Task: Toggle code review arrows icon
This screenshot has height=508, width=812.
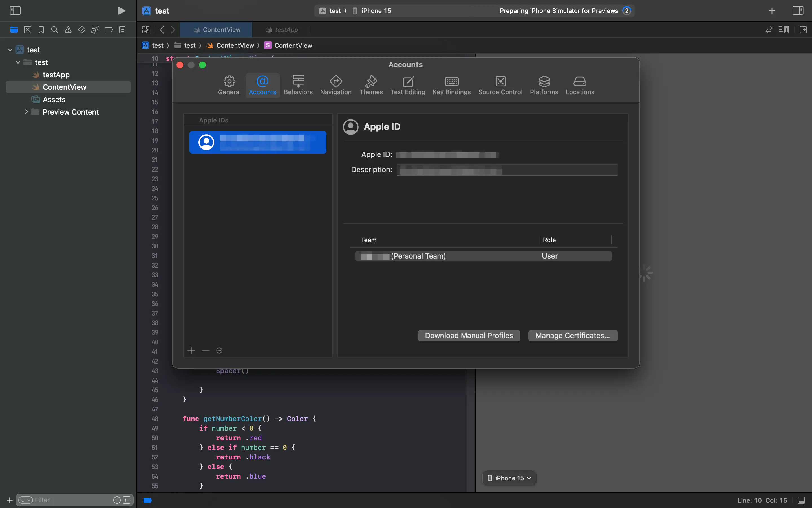Action: 769,30
